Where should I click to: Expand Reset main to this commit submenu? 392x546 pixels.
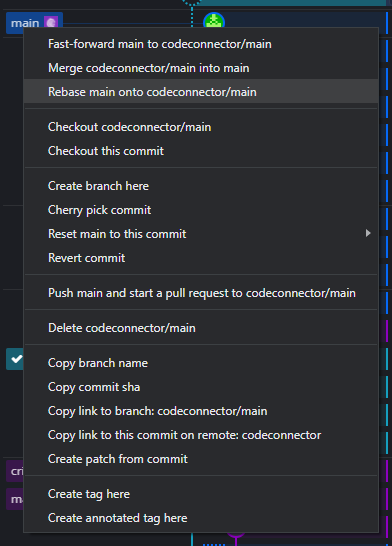[368, 233]
